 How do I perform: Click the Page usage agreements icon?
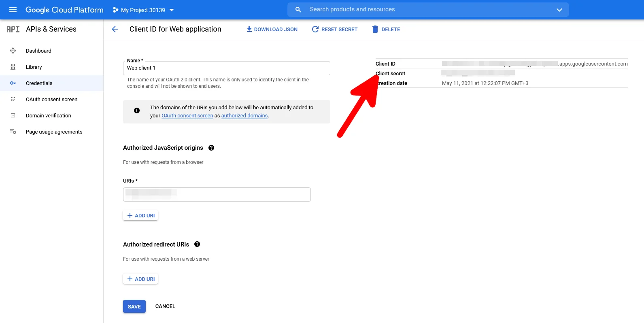[13, 132]
